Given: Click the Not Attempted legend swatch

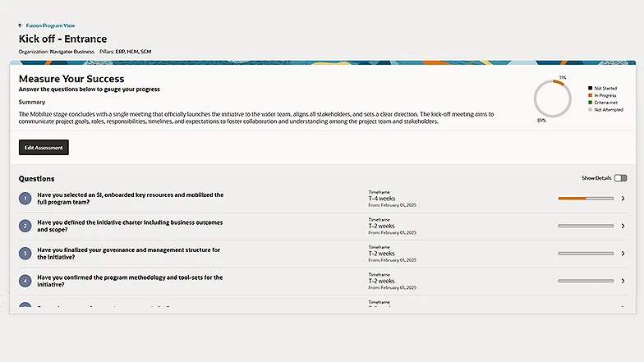Looking at the screenshot, I should [x=590, y=109].
